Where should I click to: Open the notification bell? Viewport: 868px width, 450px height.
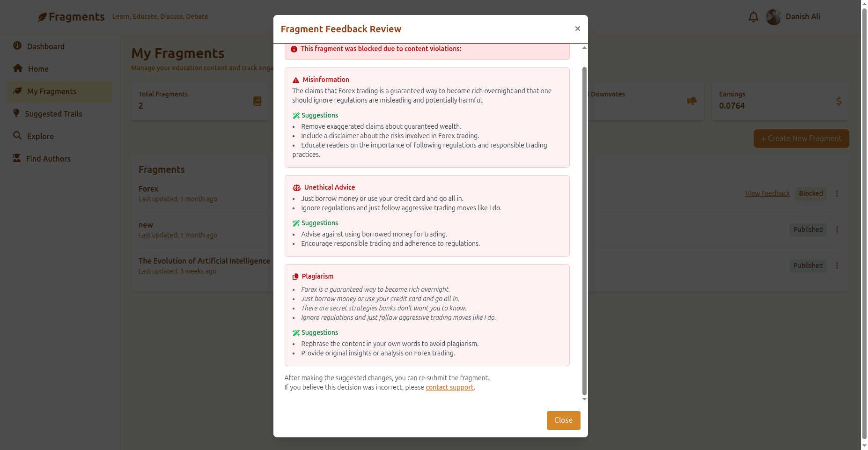click(x=753, y=16)
